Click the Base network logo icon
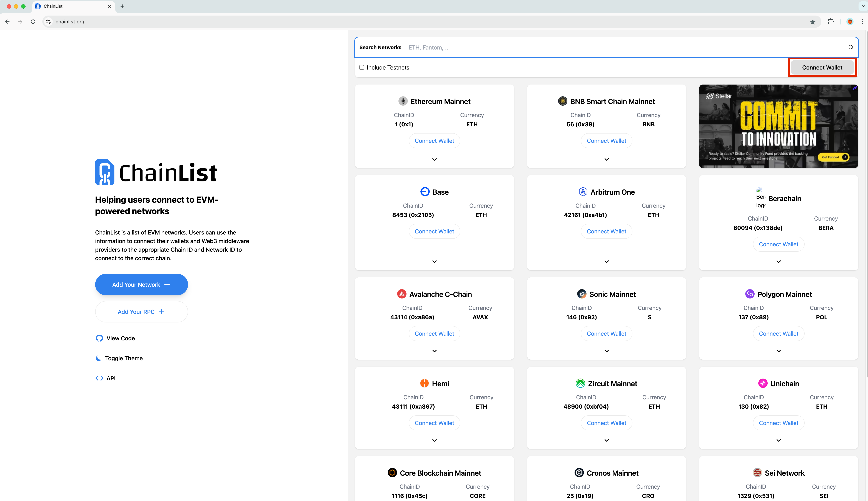This screenshot has width=868, height=501. click(425, 192)
